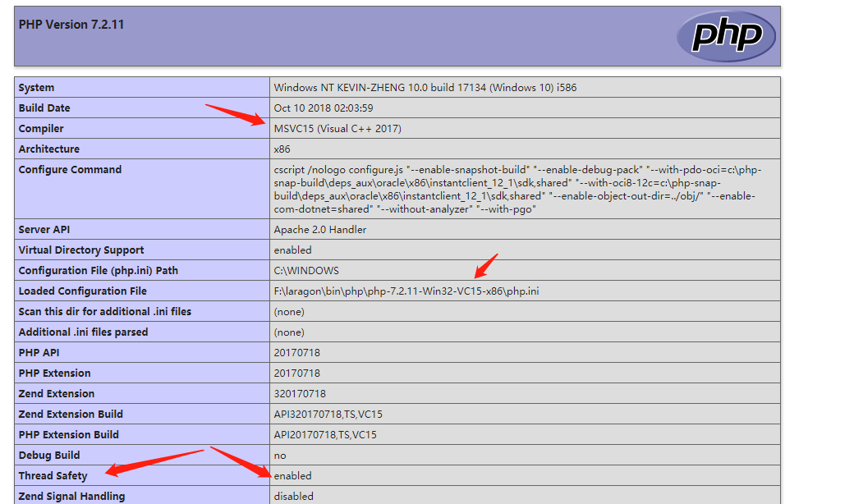Select the 'Server API' label
Screen dimensions: 854x504
point(44,230)
